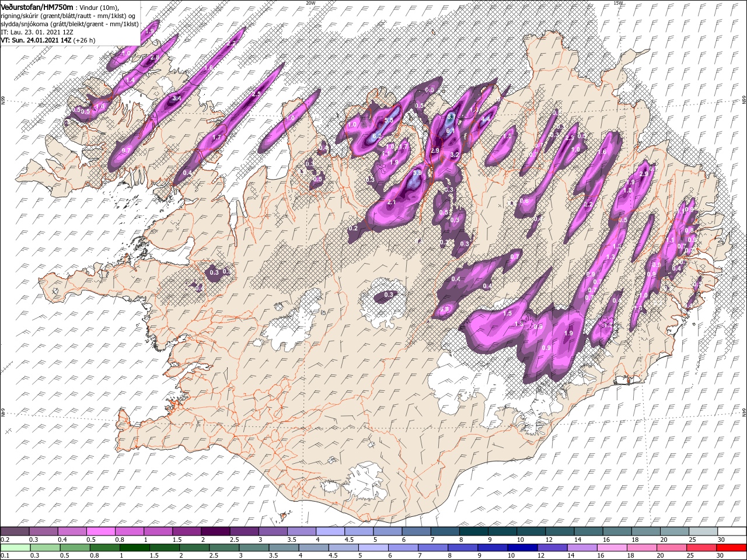Click the 2.1 precipitation value
Screen dimensions: 747x560
[x=392, y=202]
